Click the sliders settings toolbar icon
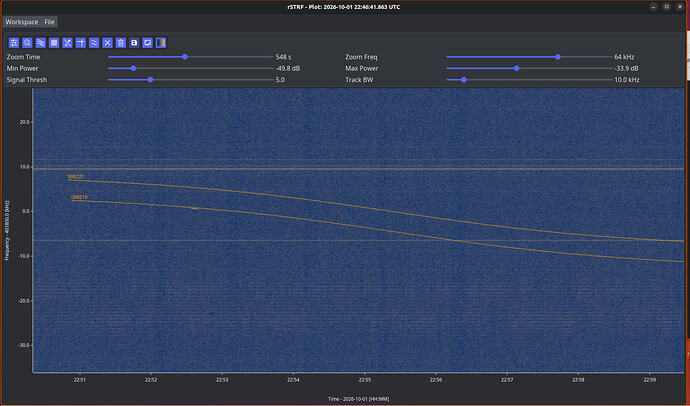The height and width of the screenshot is (406, 690). (x=14, y=43)
